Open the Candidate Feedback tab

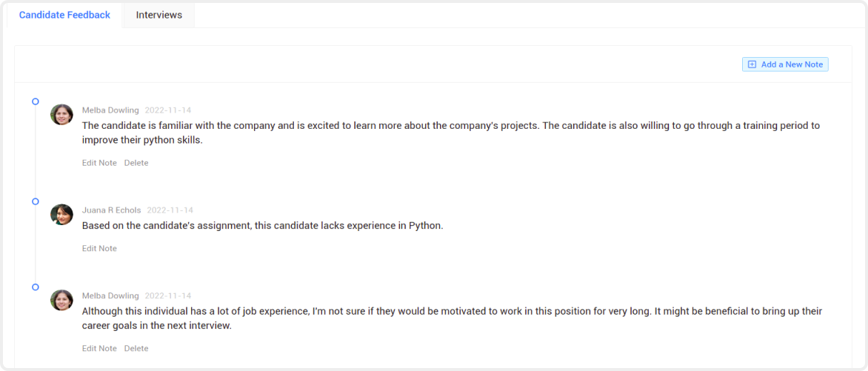[x=64, y=15]
